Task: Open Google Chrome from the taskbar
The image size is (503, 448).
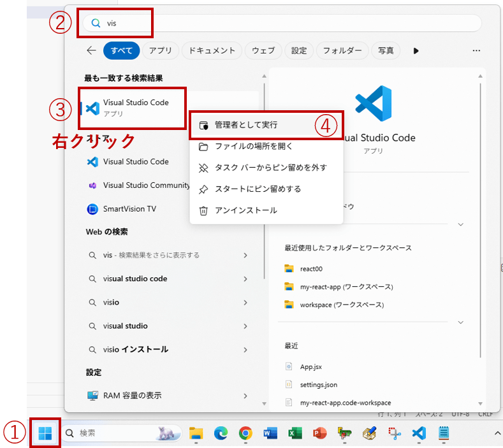Action: point(245,433)
